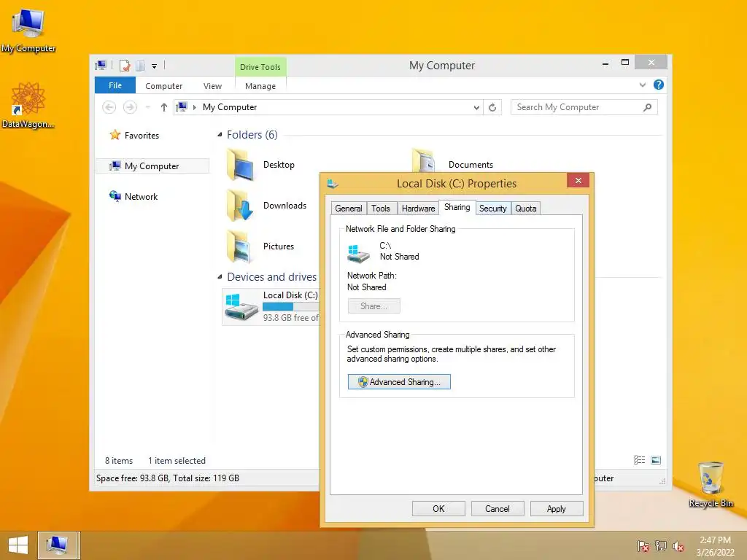
Task: Open the Explorer window system menu icon
Action: click(x=101, y=65)
